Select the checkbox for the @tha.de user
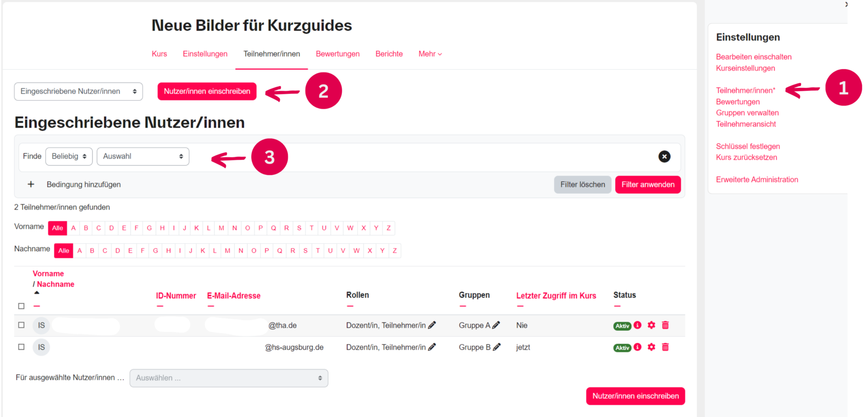868x417 pixels. (x=21, y=325)
